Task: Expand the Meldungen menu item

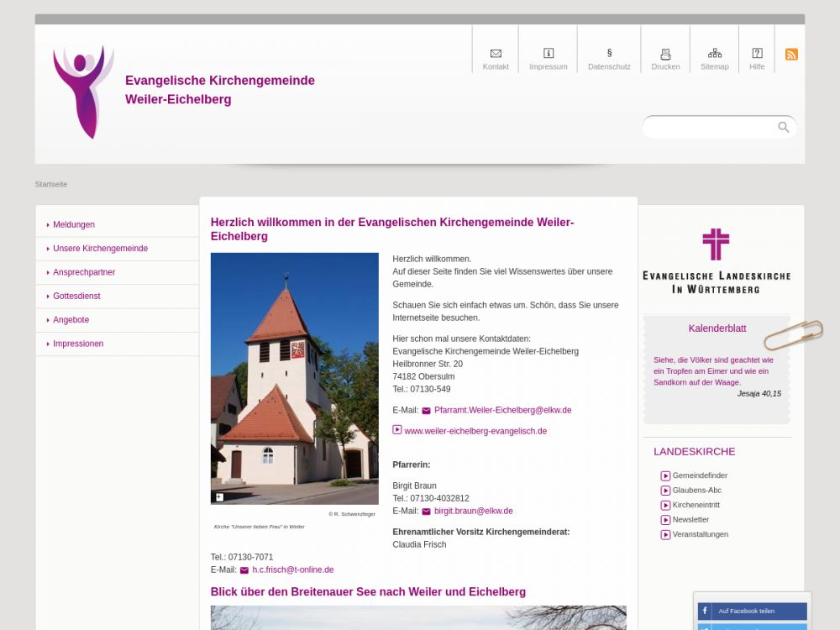Action: coord(74,225)
